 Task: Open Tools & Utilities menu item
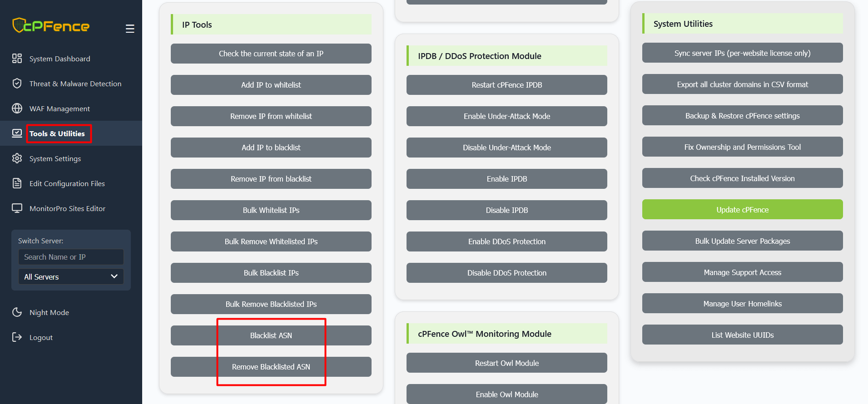point(57,133)
